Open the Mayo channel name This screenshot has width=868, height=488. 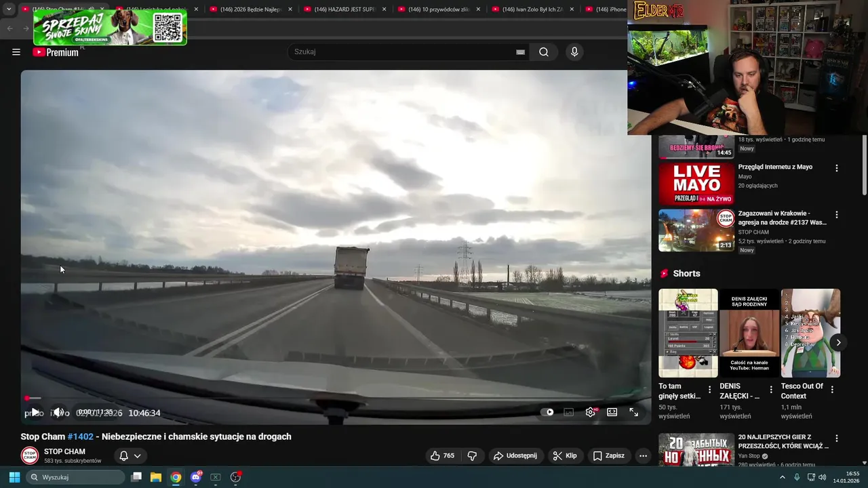(745, 177)
